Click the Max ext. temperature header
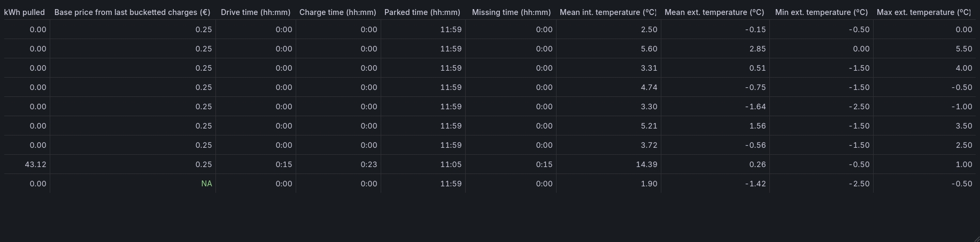 923,12
